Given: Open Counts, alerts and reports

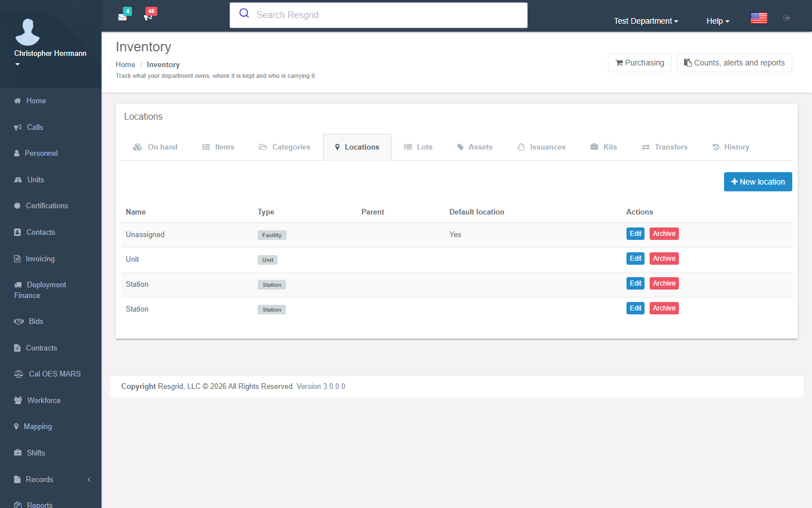Looking at the screenshot, I should point(734,63).
